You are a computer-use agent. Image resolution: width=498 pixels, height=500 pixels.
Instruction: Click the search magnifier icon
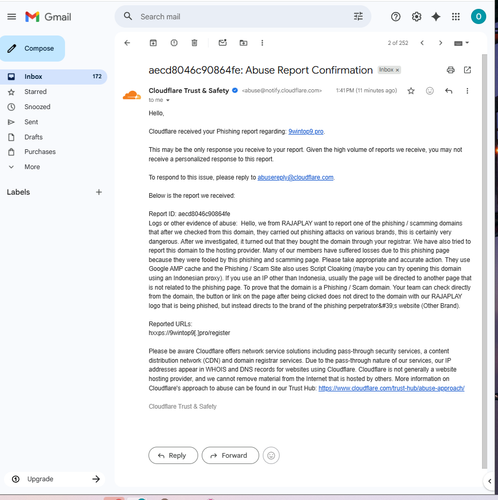(x=128, y=16)
